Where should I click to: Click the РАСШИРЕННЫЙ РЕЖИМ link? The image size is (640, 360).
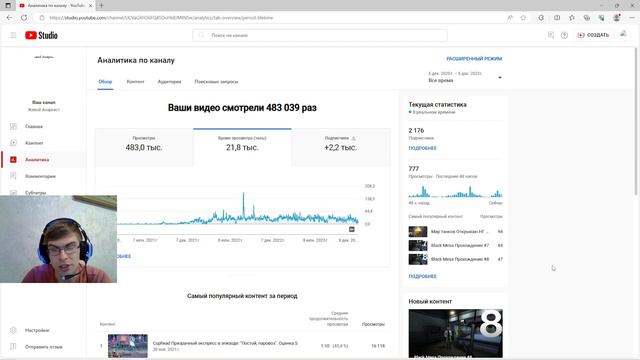tap(474, 59)
